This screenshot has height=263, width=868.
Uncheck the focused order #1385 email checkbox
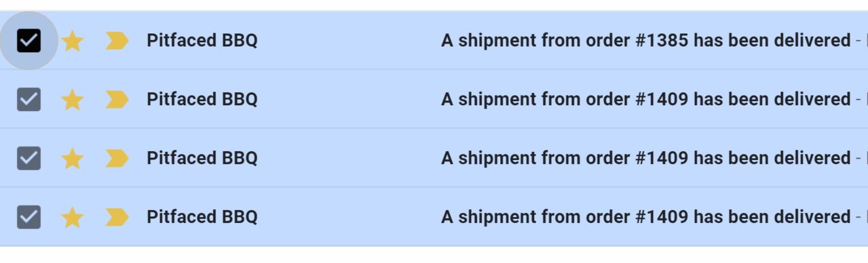pyautogui.click(x=29, y=41)
